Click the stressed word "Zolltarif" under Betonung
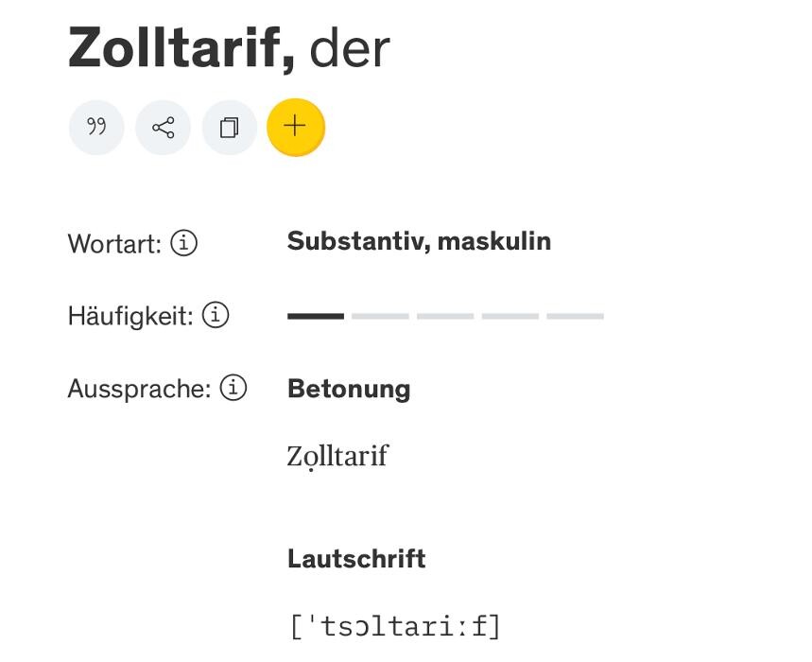812x662 pixels. [x=337, y=457]
